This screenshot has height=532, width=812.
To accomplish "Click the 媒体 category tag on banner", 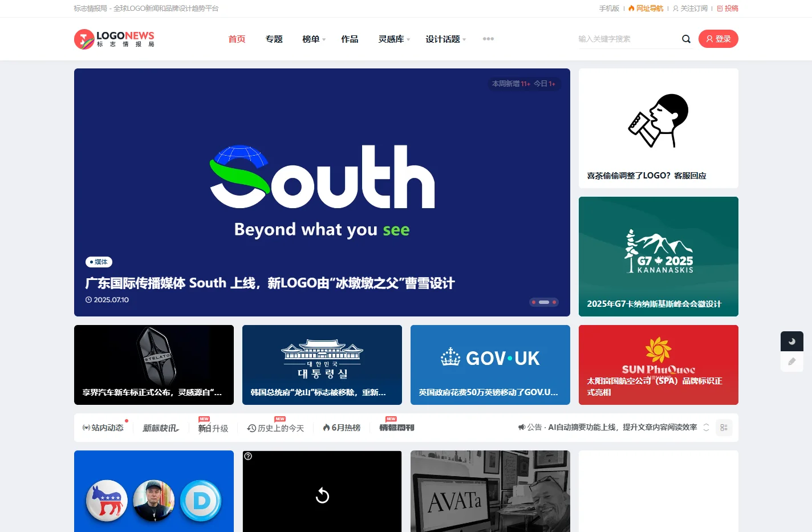I will click(99, 262).
